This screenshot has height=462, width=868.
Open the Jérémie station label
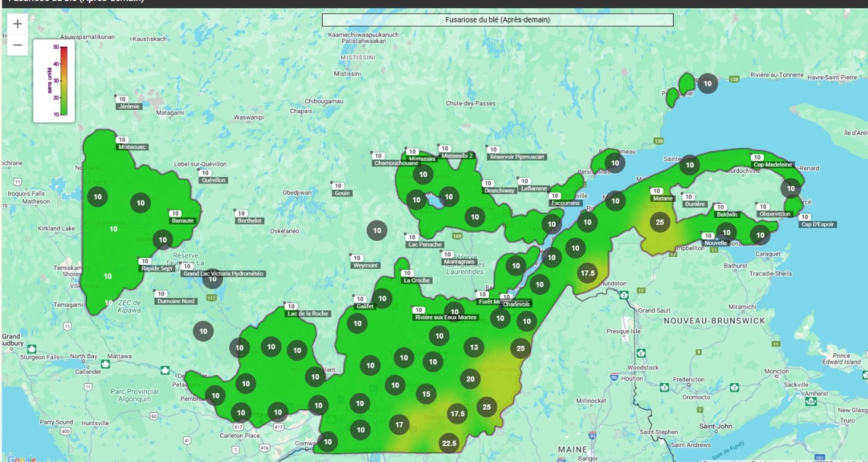tap(129, 106)
